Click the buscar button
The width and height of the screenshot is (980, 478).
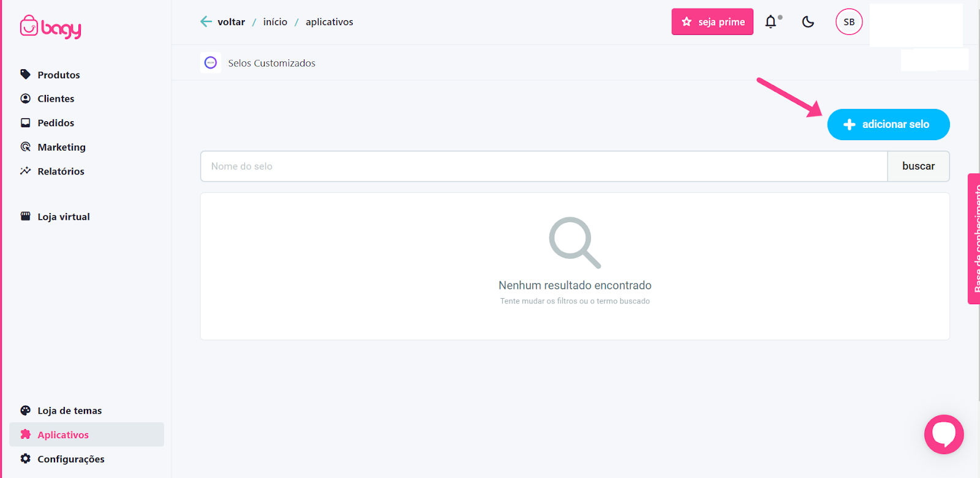coord(918,166)
